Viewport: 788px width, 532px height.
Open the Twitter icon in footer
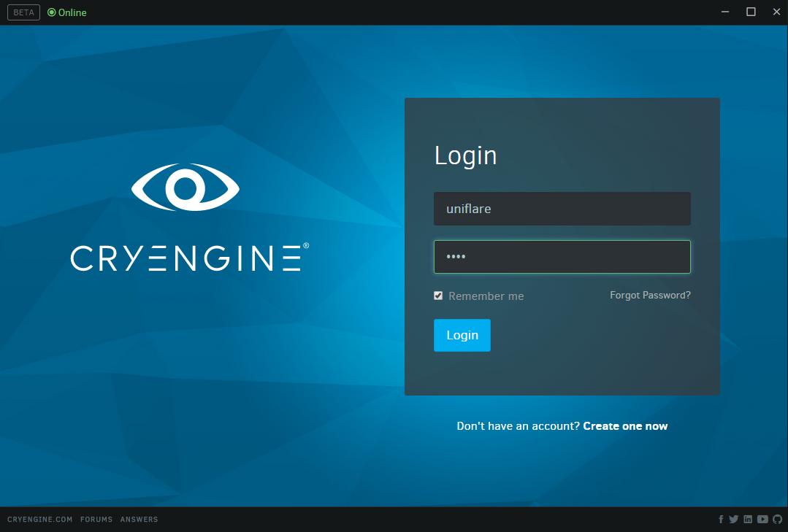tap(734, 520)
